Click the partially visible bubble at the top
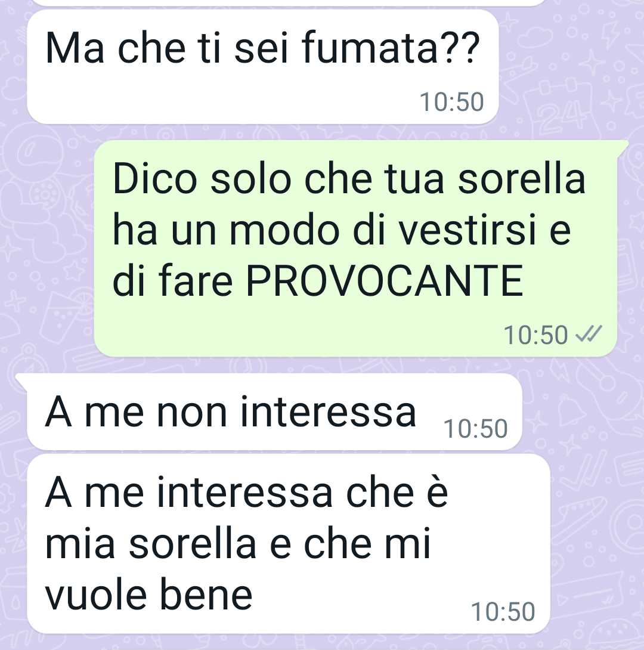 (286, 2)
